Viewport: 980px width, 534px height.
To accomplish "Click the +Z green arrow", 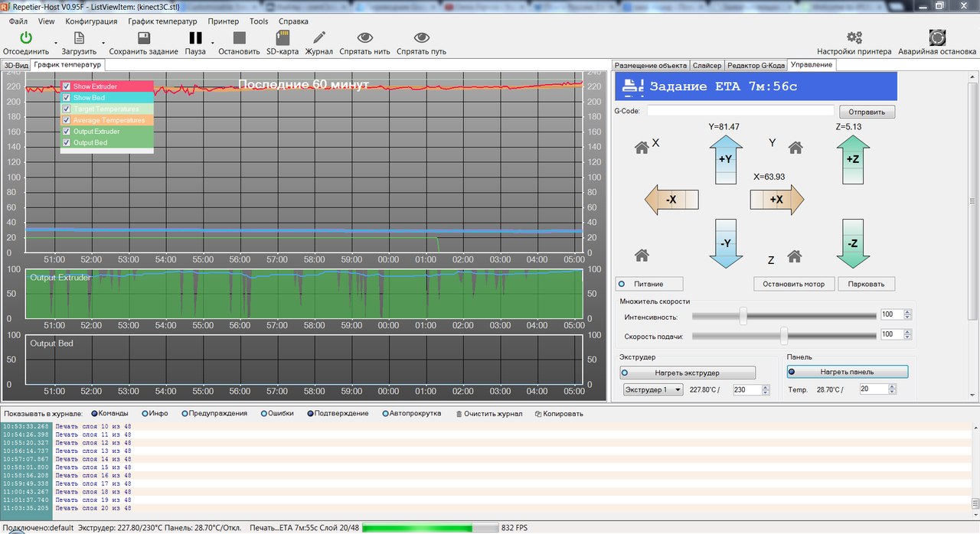I will click(x=852, y=159).
